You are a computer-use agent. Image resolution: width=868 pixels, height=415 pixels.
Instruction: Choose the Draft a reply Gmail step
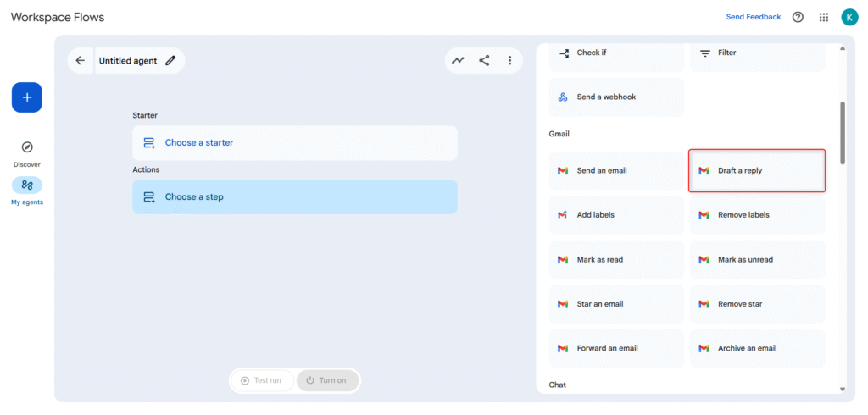[756, 171]
